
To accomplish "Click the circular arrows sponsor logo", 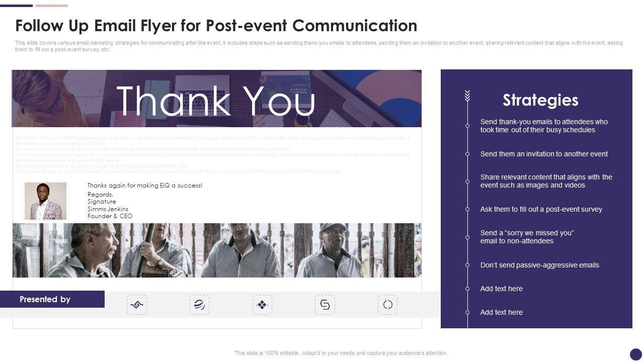I will (x=387, y=305).
